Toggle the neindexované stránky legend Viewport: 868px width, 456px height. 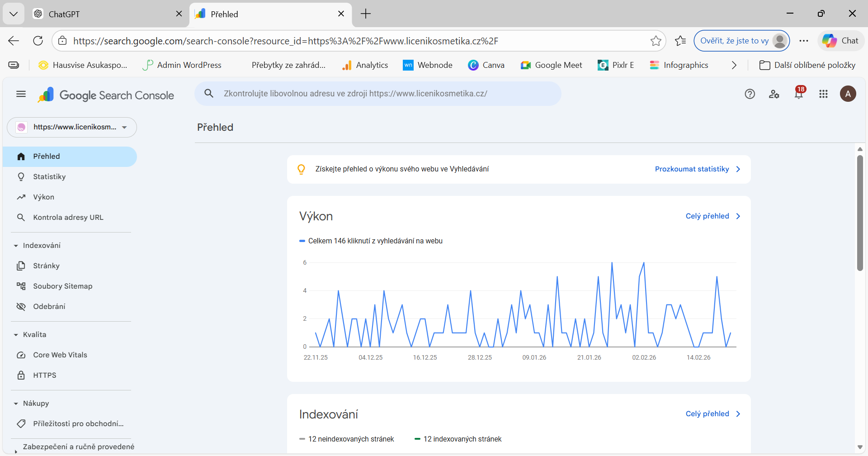(x=346, y=438)
